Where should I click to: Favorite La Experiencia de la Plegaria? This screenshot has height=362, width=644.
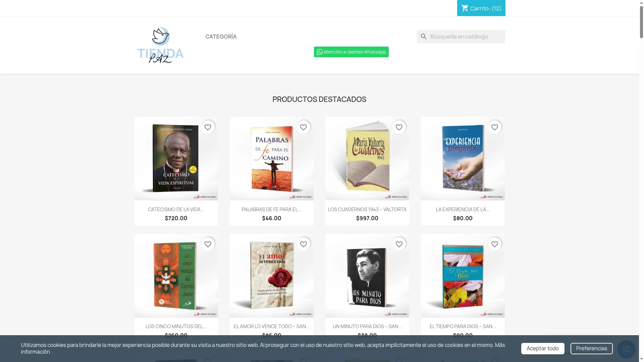pos(495,127)
